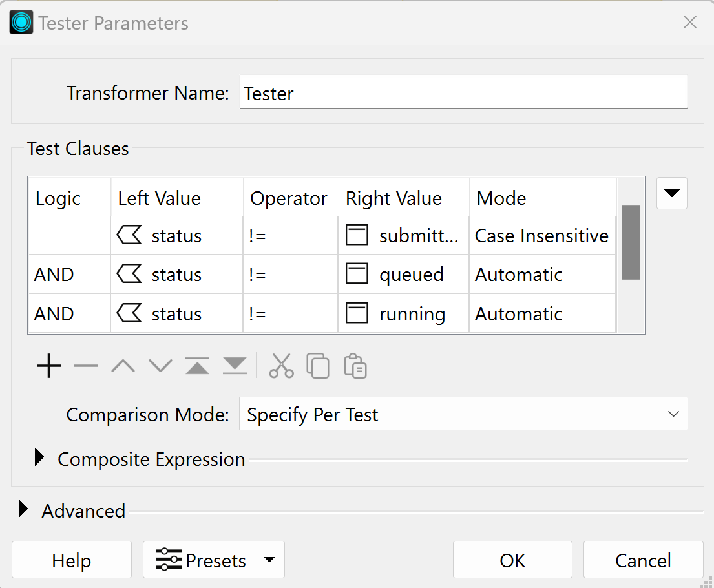Viewport: 714px width, 588px height.
Task: Select Case Insensitive mode cell
Action: tap(541, 236)
